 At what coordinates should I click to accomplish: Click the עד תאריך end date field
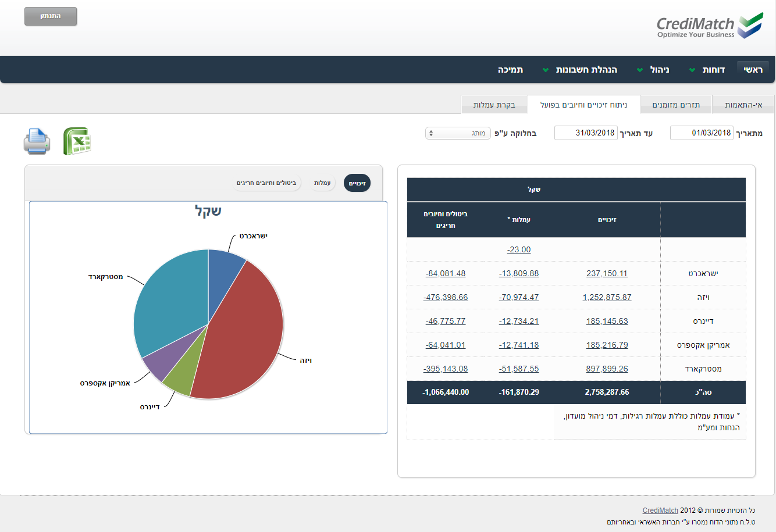pyautogui.click(x=586, y=133)
